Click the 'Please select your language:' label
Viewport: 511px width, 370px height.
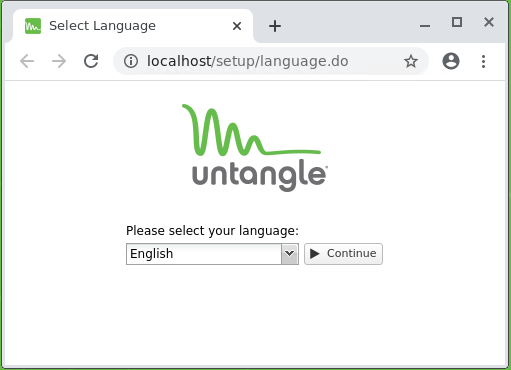click(212, 231)
